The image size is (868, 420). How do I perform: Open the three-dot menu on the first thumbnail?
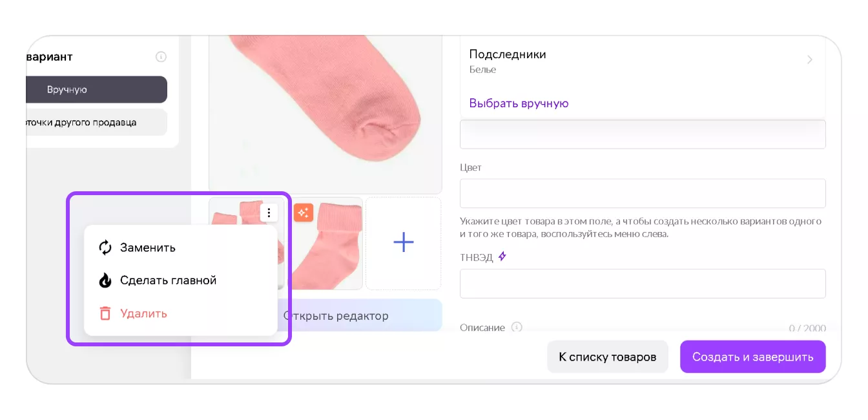pos(269,213)
